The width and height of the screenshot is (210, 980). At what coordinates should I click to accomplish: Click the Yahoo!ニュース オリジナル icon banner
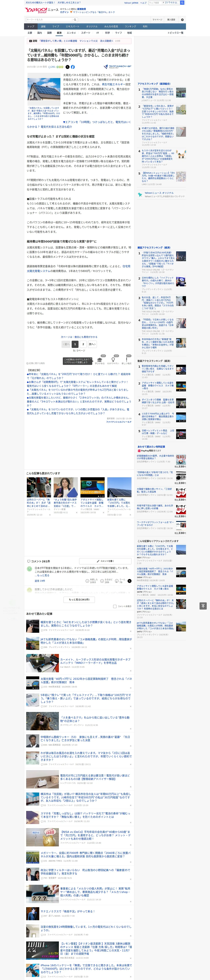tap(161, 194)
